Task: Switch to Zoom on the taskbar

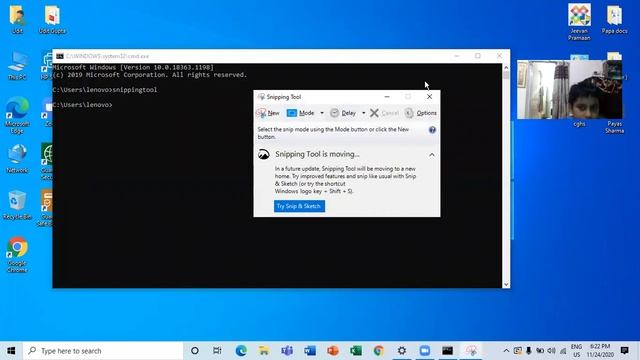Action: [x=424, y=351]
